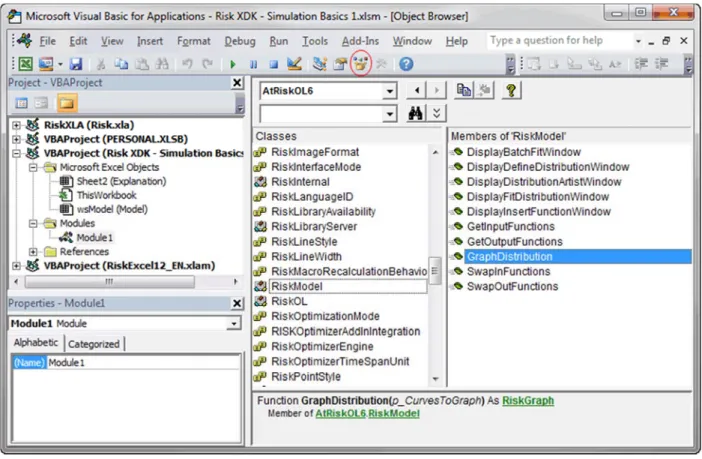
Task: Switch to Microsoft Excel via toolbar icon
Action: click(25, 64)
